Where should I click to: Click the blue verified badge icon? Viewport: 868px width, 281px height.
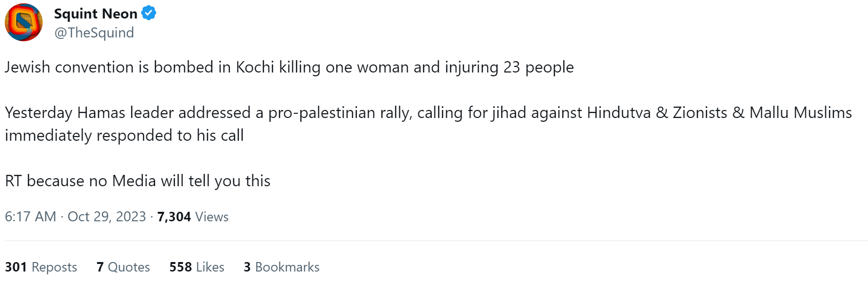pyautogui.click(x=149, y=13)
